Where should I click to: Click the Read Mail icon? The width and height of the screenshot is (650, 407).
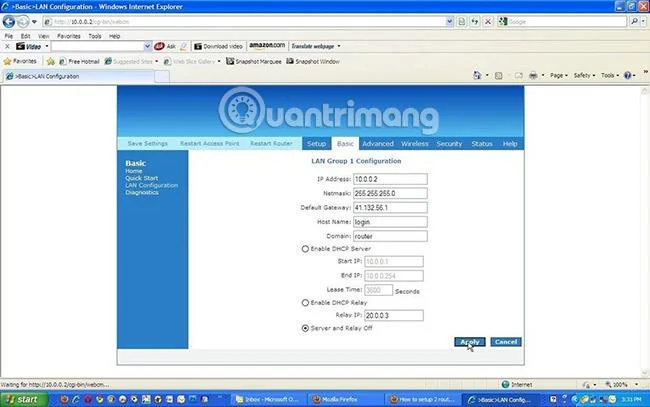click(519, 75)
